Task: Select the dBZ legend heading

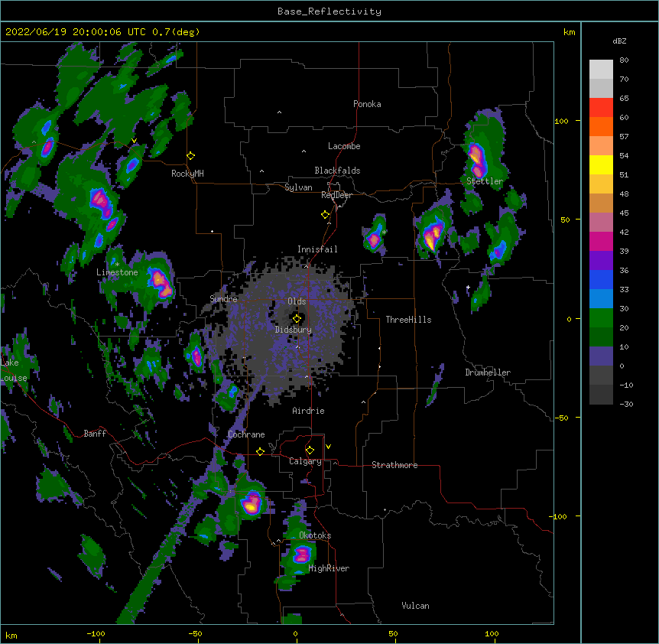Action: [x=619, y=41]
